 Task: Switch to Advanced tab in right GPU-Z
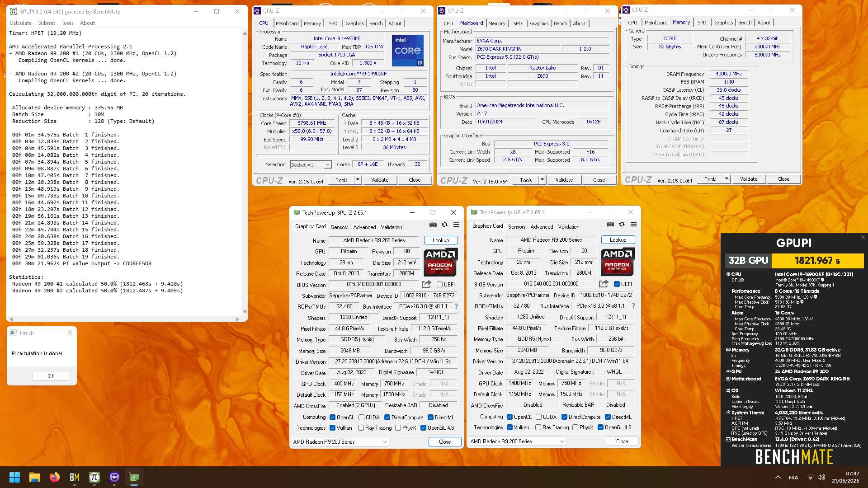[542, 227]
